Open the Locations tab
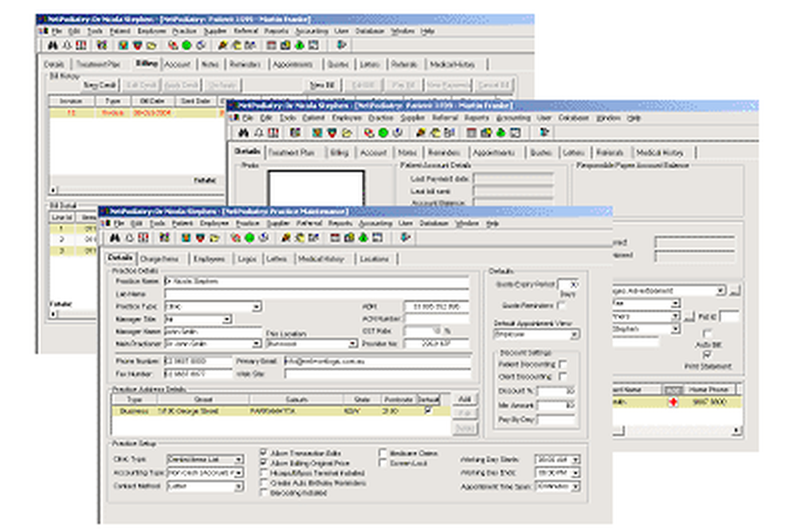 (375, 259)
